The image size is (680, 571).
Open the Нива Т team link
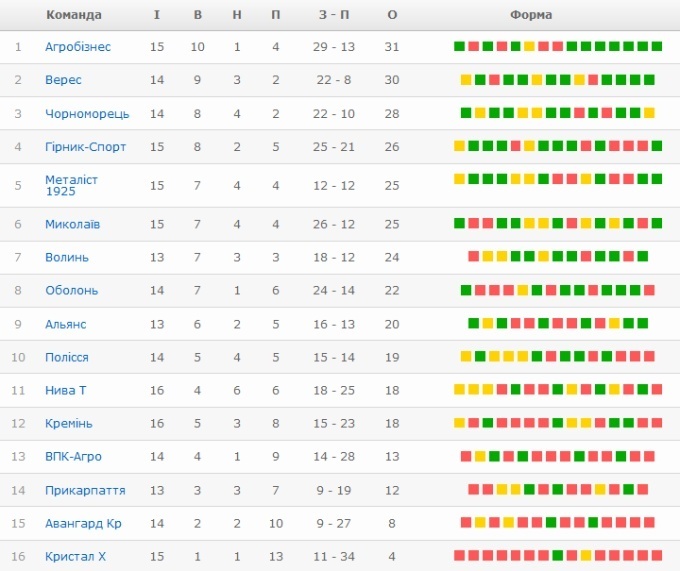(65, 390)
